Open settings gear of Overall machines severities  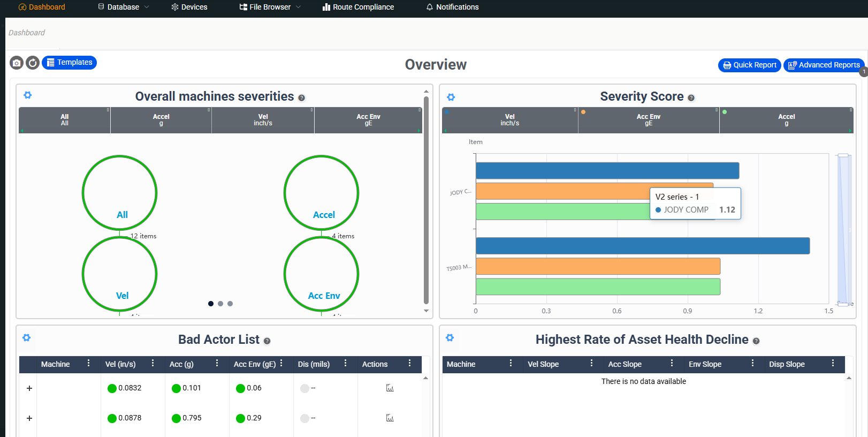tap(28, 95)
